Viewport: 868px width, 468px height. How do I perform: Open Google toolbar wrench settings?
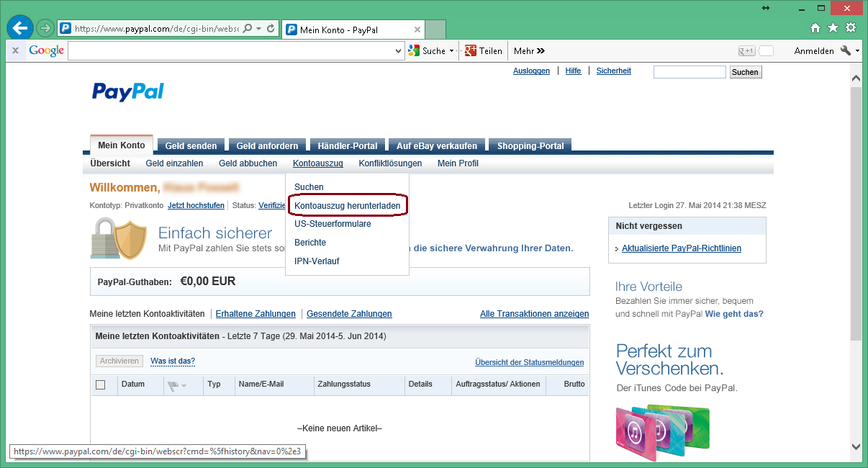coord(846,50)
